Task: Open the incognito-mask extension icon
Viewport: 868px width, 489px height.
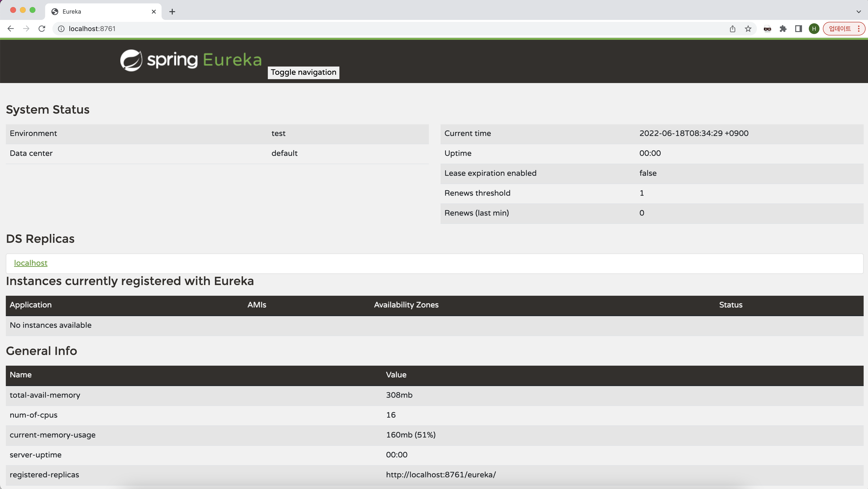Action: (767, 29)
